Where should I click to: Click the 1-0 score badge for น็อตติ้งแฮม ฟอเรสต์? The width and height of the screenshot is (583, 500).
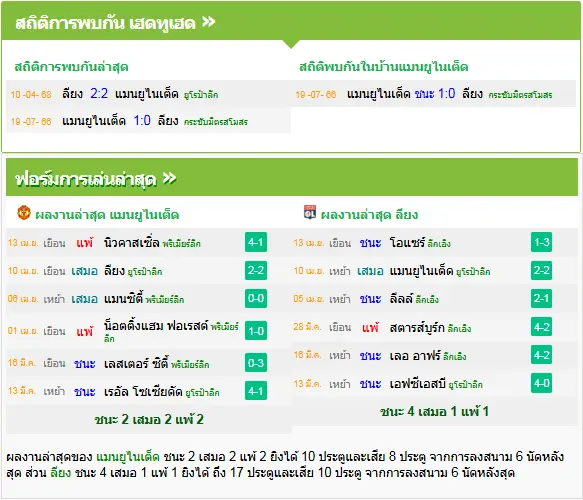(256, 331)
